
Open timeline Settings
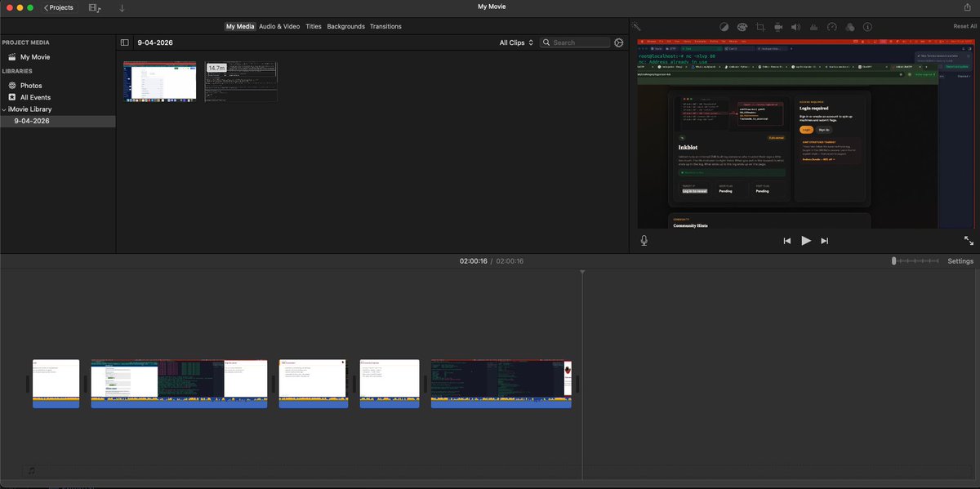point(960,261)
